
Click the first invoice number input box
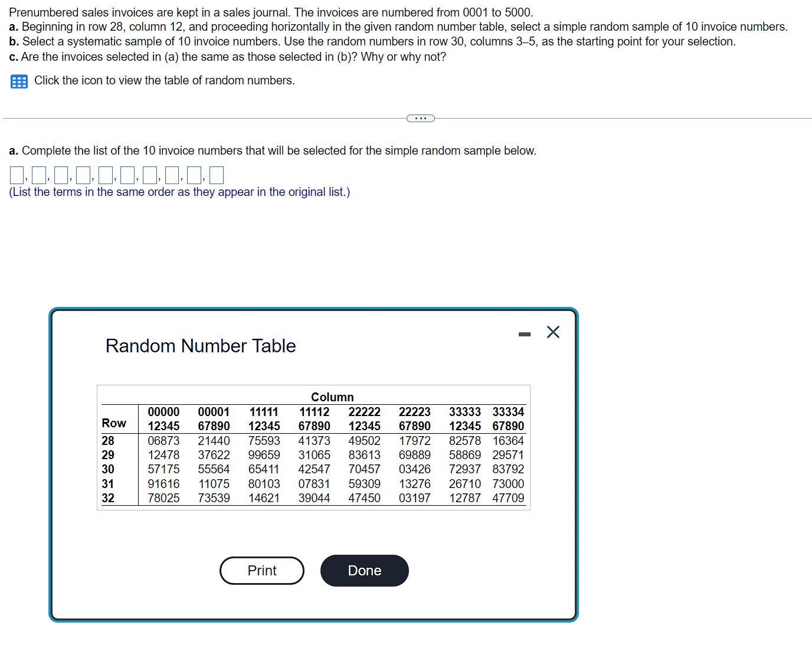[17, 175]
